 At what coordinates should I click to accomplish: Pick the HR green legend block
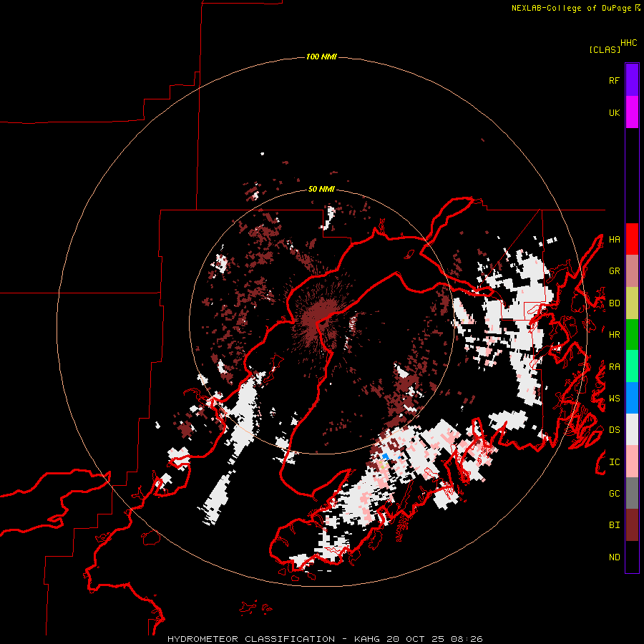(632, 334)
